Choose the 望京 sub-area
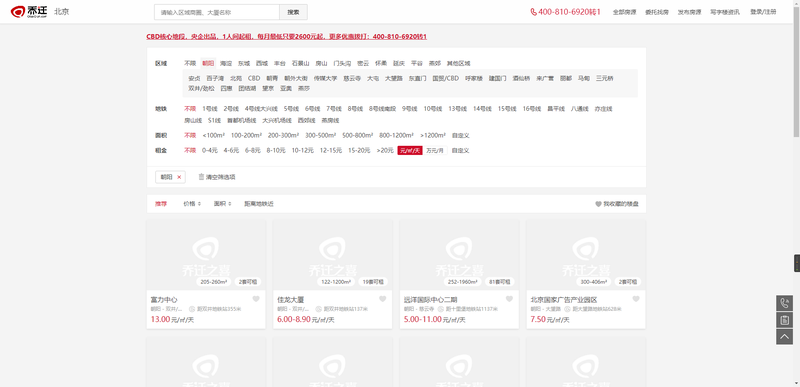Image resolution: width=800 pixels, height=387 pixels. [268, 88]
